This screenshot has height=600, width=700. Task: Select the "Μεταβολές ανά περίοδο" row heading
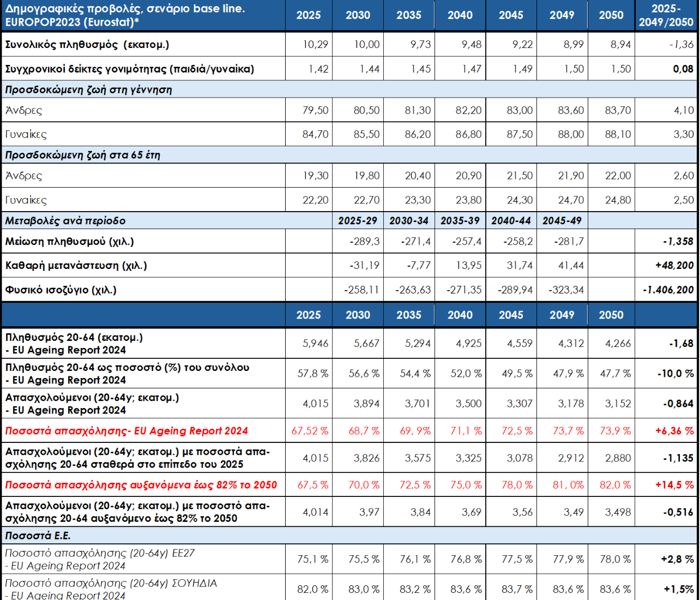pyautogui.click(x=65, y=220)
